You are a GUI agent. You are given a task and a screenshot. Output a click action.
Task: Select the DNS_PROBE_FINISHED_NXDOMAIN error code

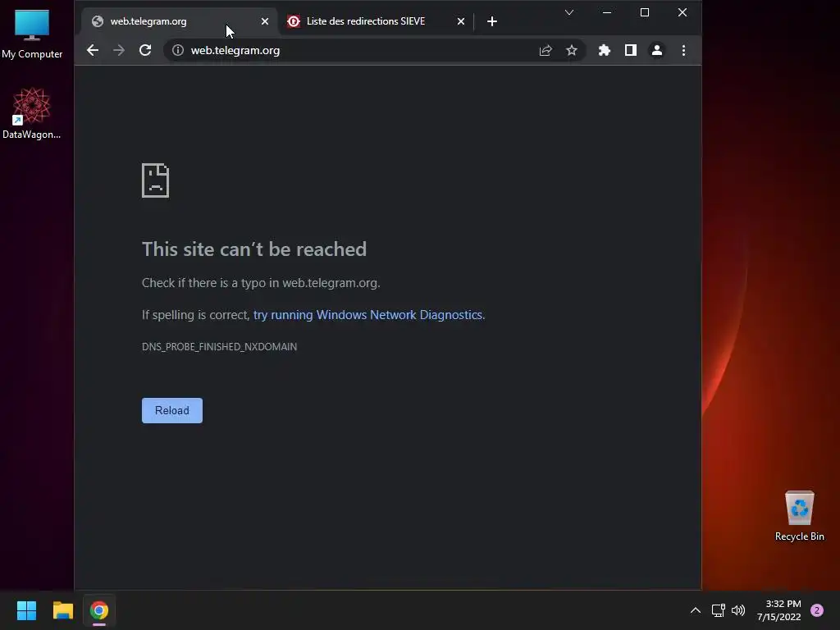pos(219,347)
